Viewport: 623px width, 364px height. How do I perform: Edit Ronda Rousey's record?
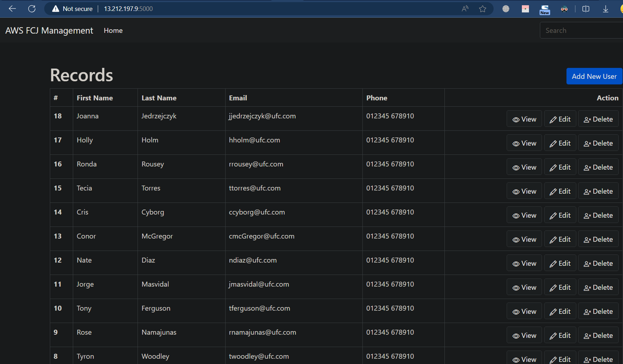point(560,167)
